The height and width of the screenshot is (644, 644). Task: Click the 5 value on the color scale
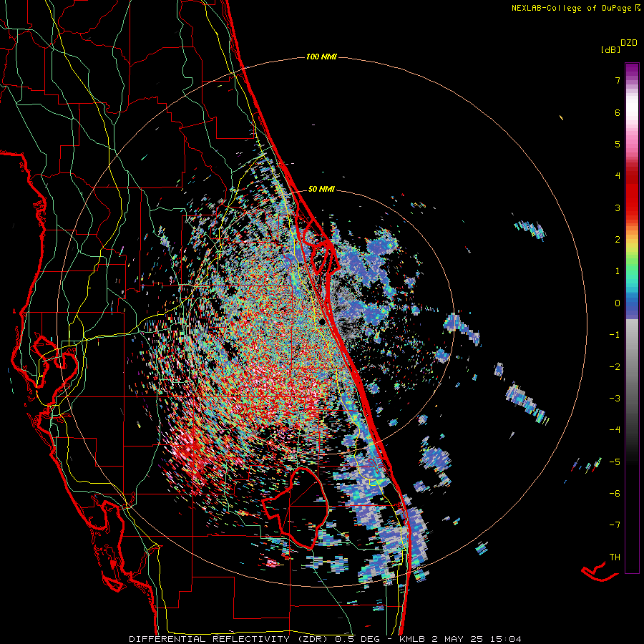click(618, 144)
